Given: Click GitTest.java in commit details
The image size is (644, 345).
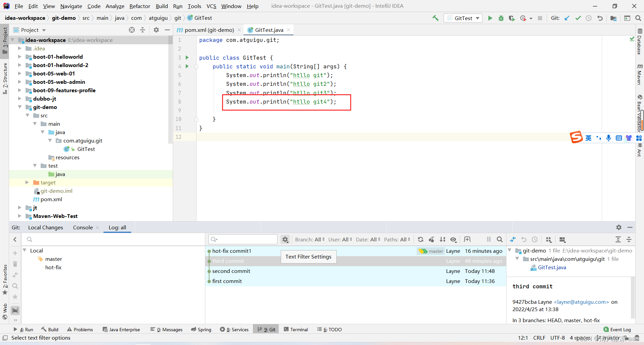Looking at the screenshot, I should point(552,267).
